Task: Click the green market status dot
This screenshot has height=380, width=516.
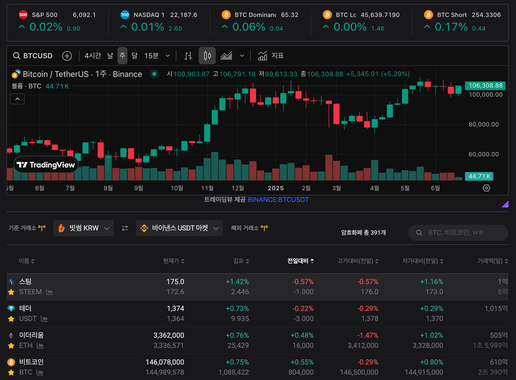Action: coord(154,74)
